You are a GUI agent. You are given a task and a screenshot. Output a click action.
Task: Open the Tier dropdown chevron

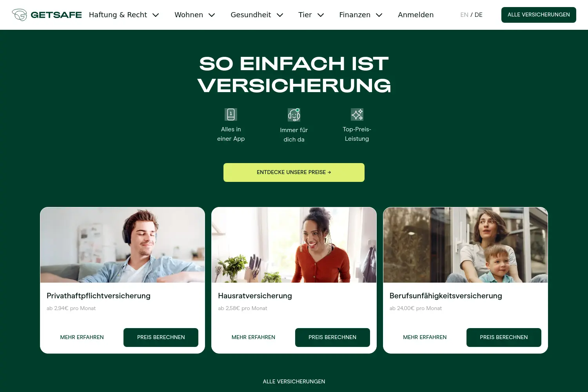click(x=321, y=15)
